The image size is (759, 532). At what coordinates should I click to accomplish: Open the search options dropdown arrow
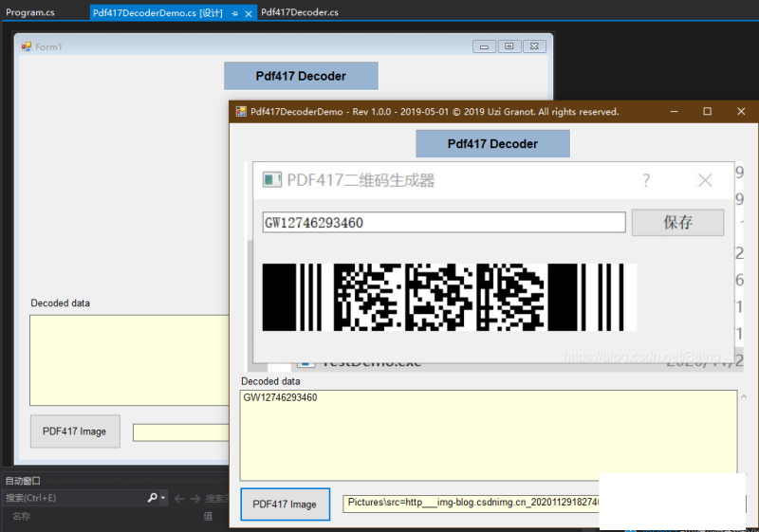[163, 498]
